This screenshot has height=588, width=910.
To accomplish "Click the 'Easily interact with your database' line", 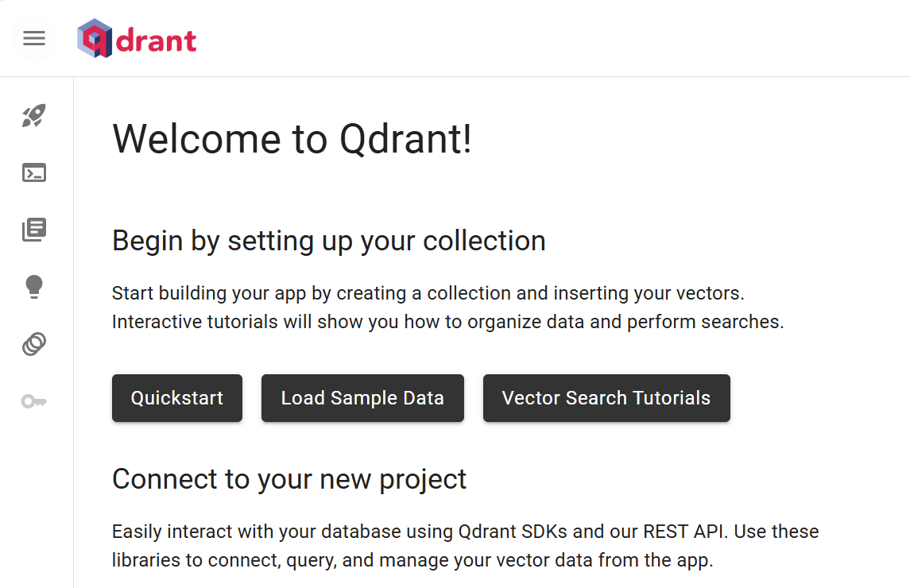I will coord(466,532).
